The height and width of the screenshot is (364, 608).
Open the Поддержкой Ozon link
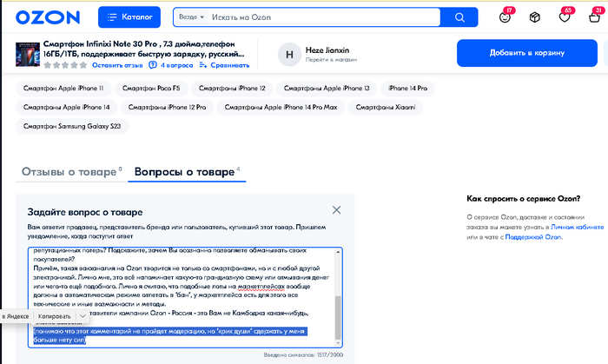click(532, 237)
